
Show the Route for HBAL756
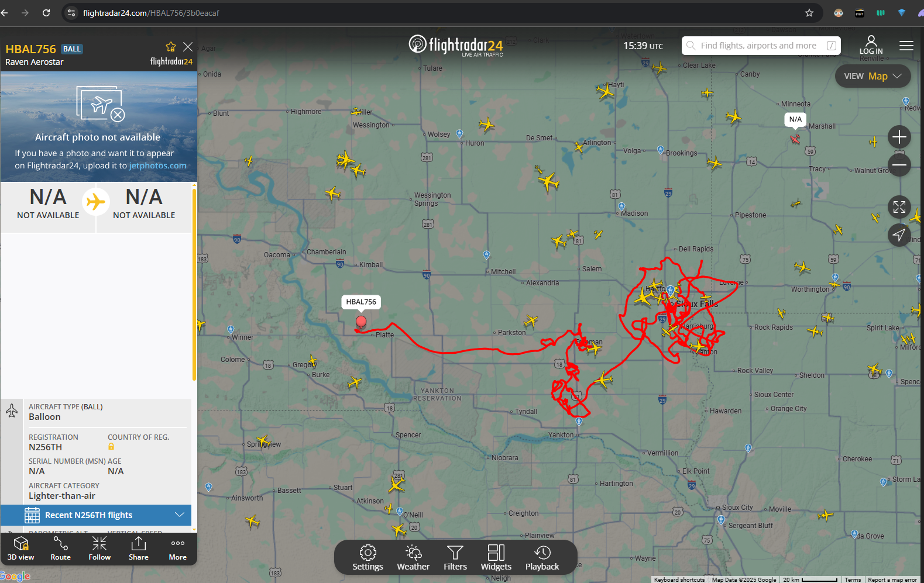[60, 548]
